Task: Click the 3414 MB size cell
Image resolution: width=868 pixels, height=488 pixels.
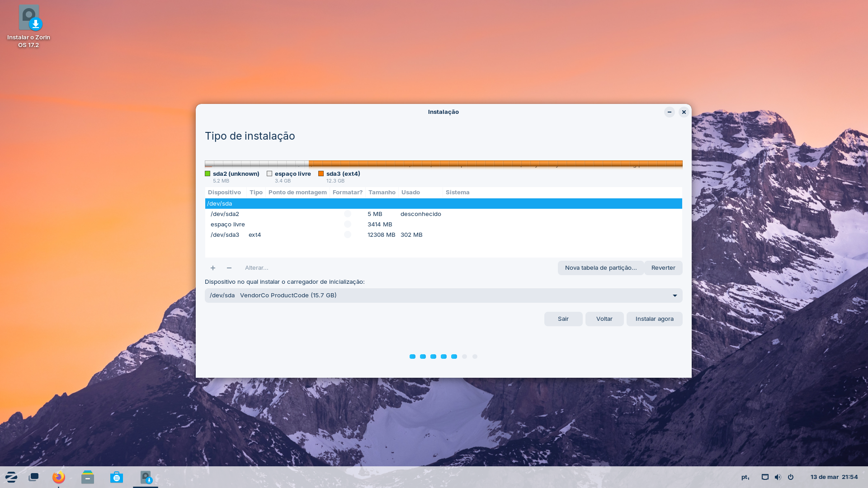Action: [380, 225]
